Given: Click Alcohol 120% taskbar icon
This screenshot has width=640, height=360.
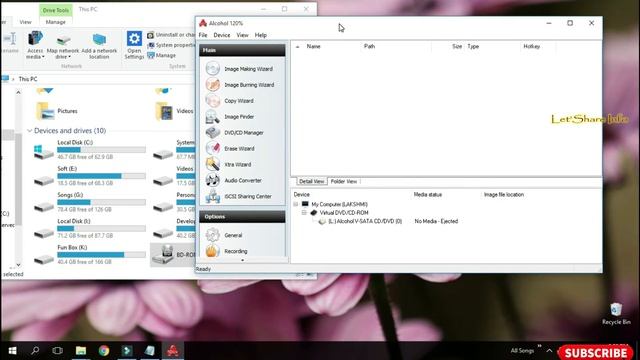Looking at the screenshot, I should click(x=173, y=351).
